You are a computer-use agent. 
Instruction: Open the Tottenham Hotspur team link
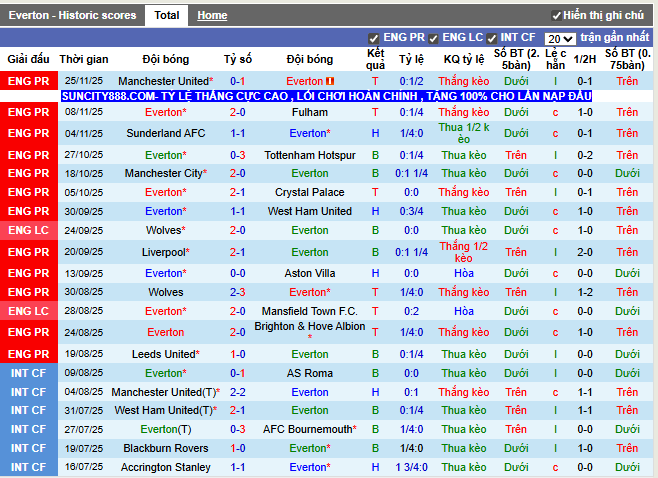[309, 155]
